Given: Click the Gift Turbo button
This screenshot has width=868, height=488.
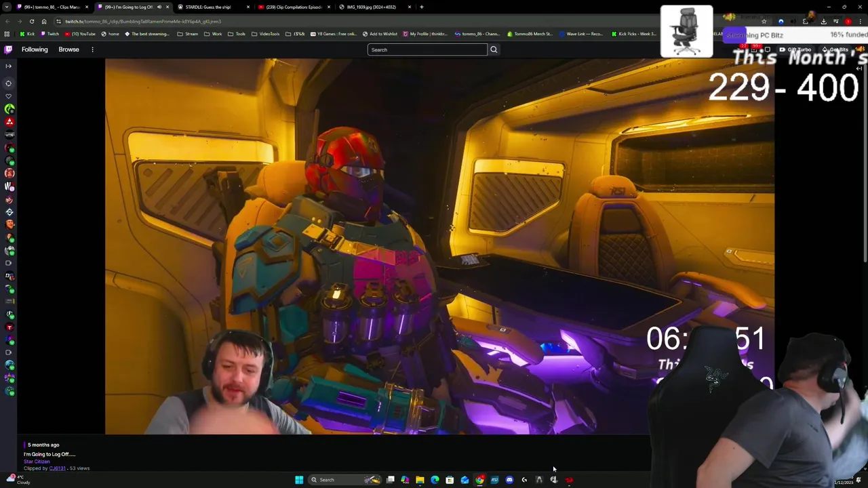Looking at the screenshot, I should (x=795, y=49).
